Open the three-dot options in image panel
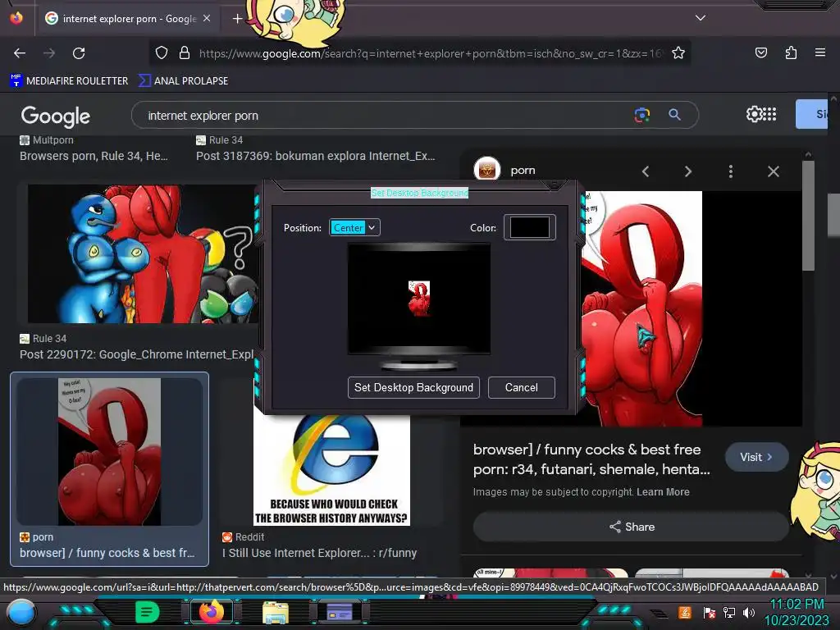Image resolution: width=840 pixels, height=630 pixels. pos(730,171)
